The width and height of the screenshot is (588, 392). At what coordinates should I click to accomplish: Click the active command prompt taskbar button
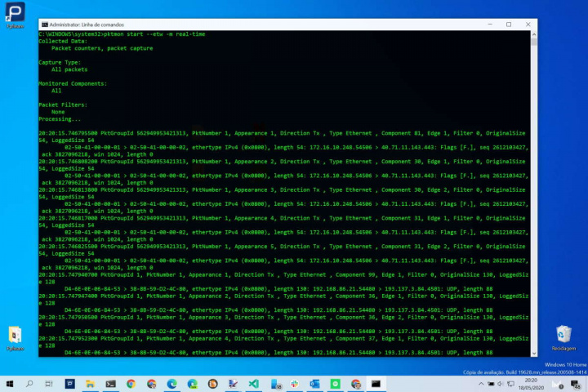376,383
